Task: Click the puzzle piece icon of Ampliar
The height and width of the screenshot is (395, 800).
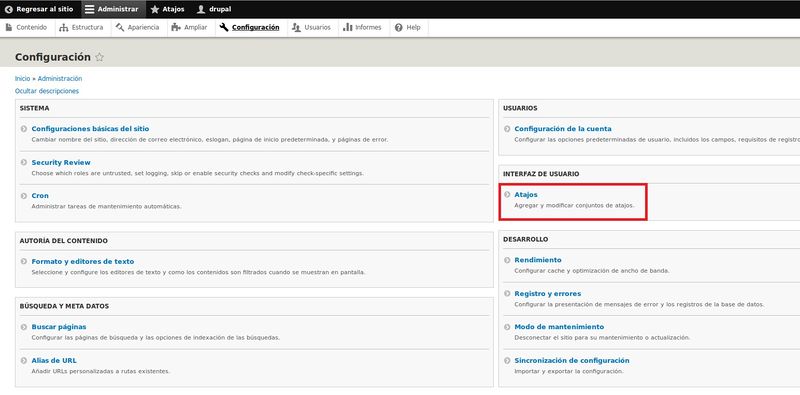Action: [x=176, y=28]
